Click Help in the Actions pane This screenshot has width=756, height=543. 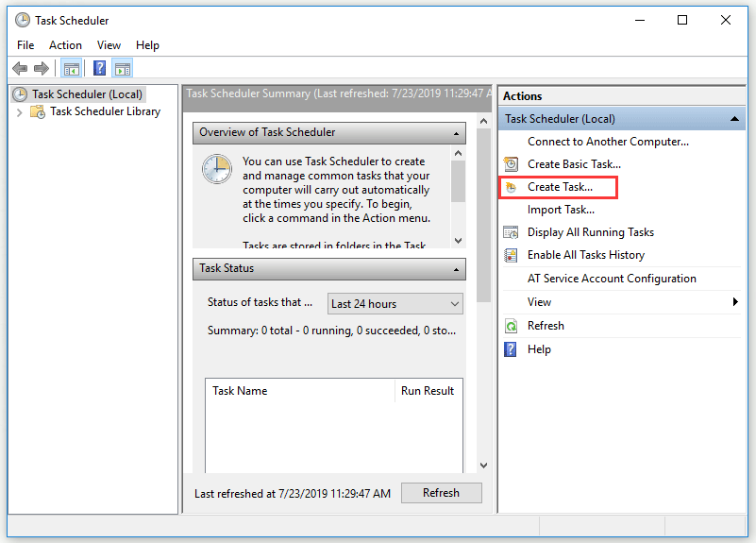539,349
